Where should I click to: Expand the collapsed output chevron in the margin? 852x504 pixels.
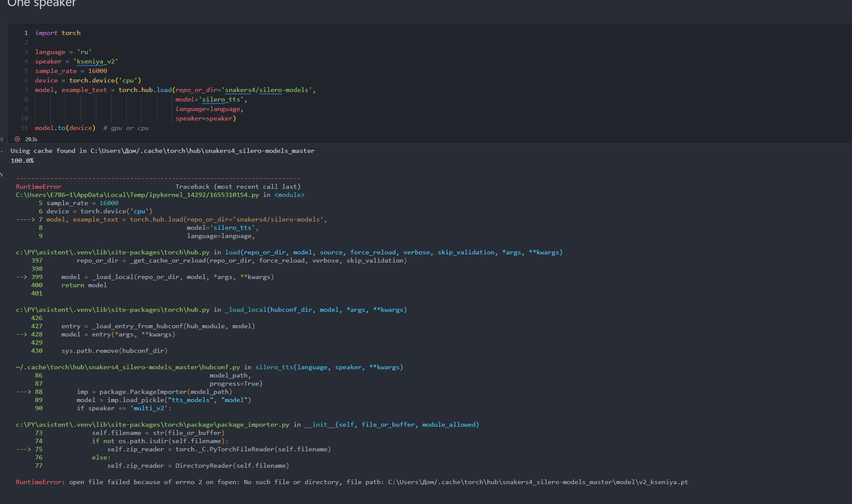[x=2, y=174]
